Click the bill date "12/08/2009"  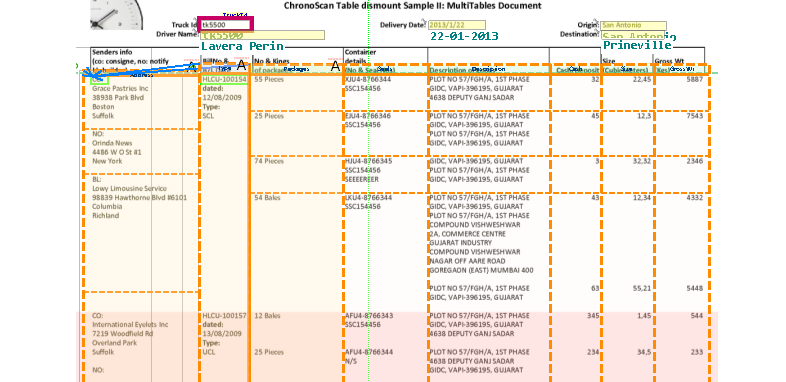coord(222,97)
